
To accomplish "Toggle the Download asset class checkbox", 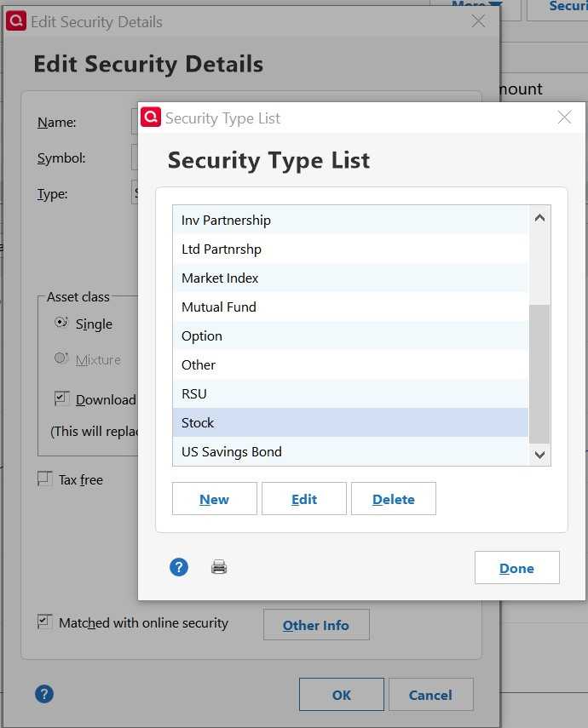I will [61, 398].
